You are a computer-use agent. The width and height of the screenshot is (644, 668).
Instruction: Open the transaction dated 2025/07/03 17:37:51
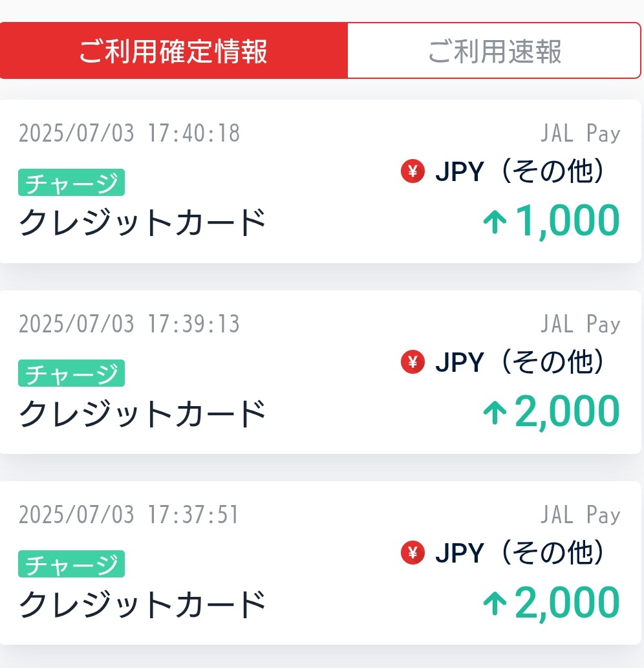click(320, 563)
